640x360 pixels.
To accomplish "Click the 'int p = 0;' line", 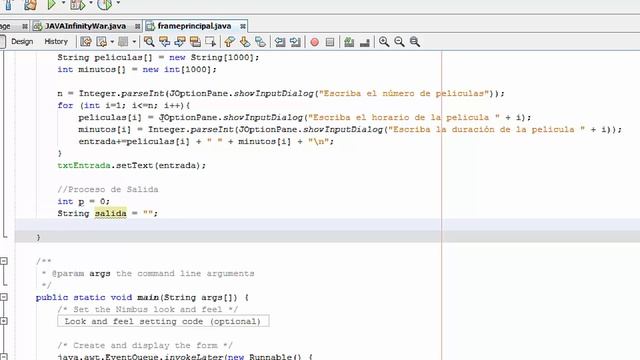I will point(83,201).
